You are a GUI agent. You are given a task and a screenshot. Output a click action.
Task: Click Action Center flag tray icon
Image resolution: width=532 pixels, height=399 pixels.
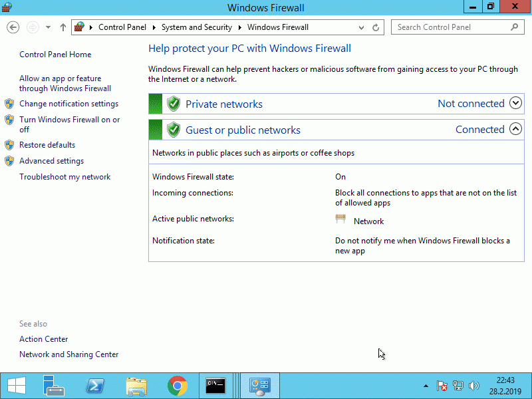pos(442,386)
